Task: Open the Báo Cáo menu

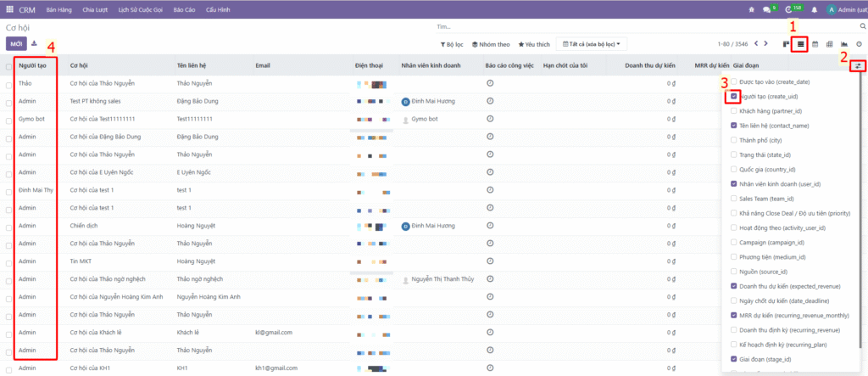Action: pos(184,10)
